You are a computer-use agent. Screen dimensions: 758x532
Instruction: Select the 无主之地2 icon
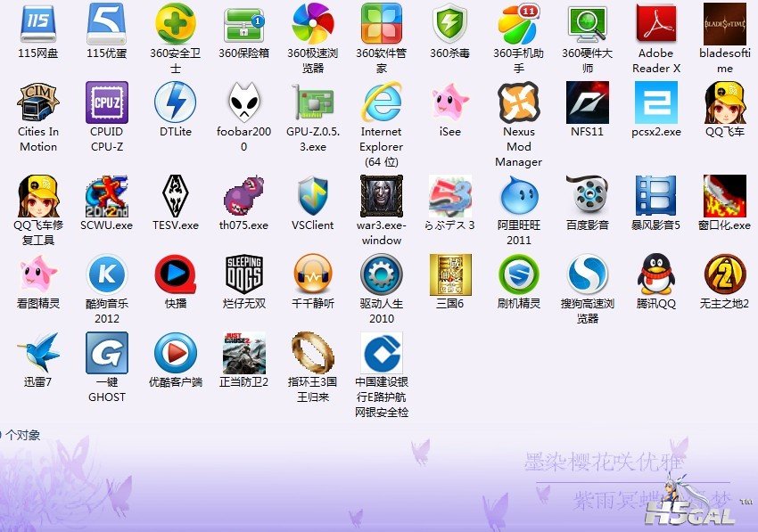point(725,274)
